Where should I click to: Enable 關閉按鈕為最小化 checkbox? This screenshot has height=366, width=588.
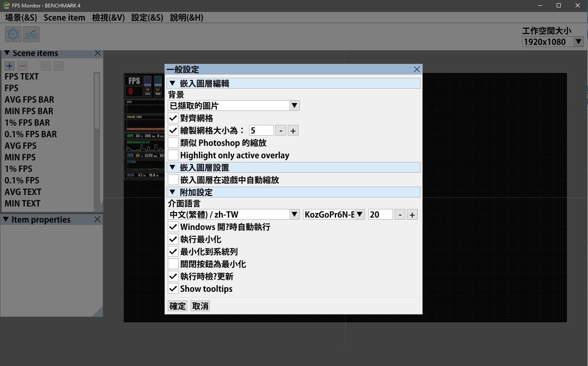[x=173, y=264]
